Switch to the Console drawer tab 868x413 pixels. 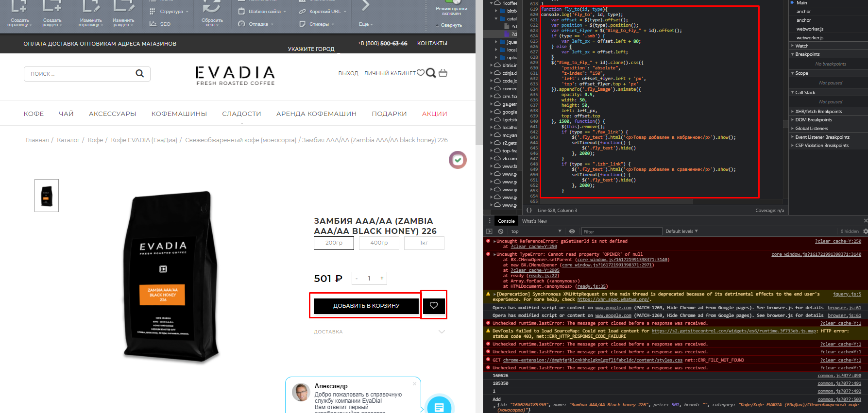coord(506,221)
